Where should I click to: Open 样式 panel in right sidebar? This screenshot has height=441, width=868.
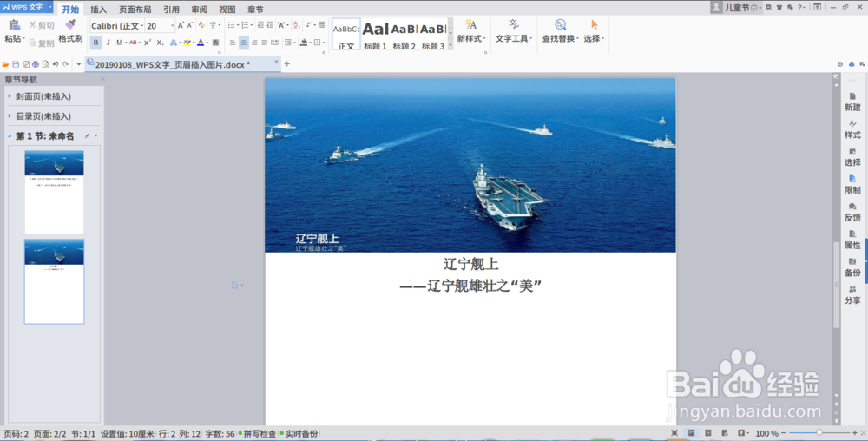pyautogui.click(x=852, y=129)
